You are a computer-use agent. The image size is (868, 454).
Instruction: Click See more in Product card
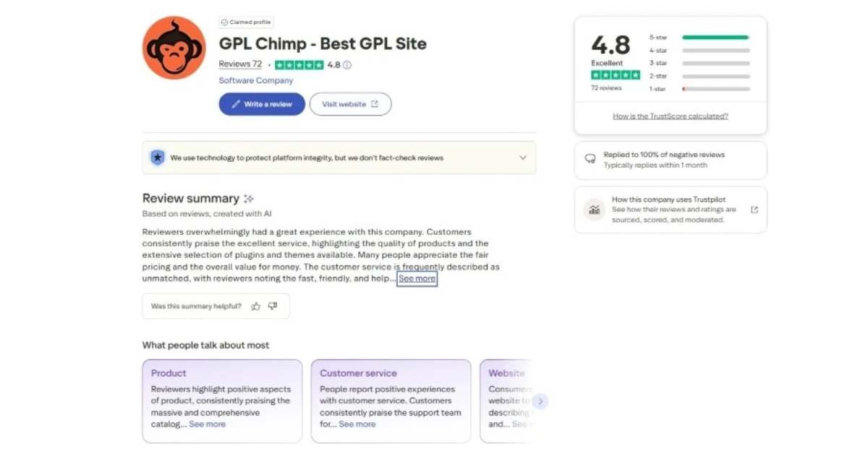coord(208,424)
